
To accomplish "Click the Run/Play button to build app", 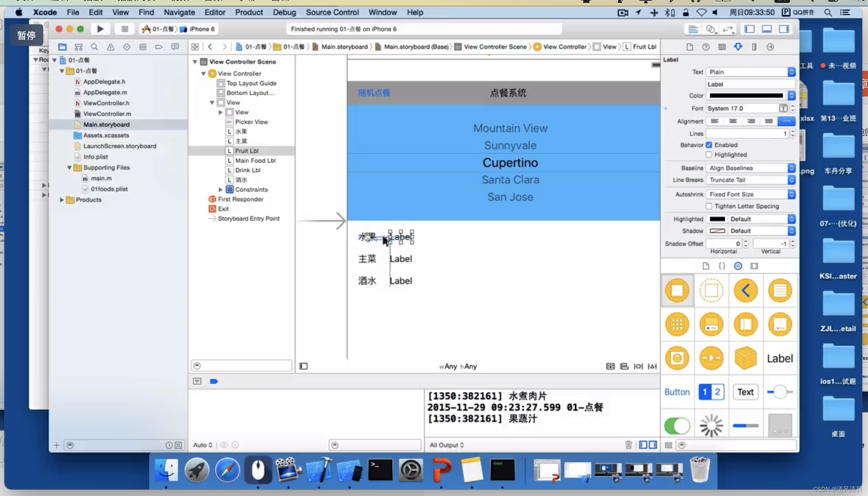I will [x=100, y=29].
